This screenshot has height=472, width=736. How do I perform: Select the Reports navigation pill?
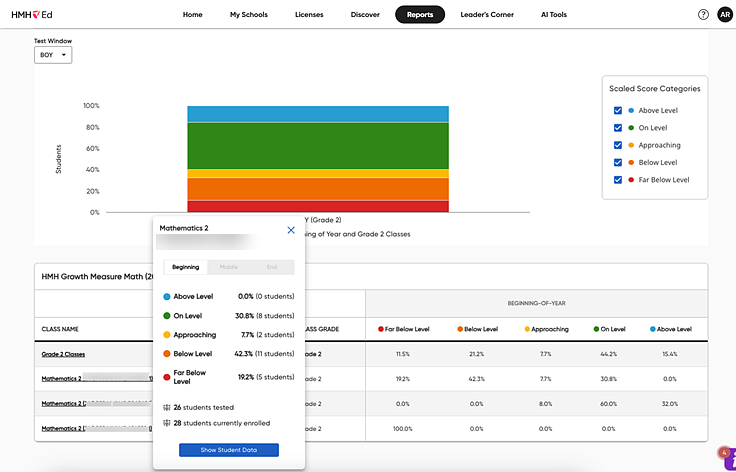coord(420,15)
